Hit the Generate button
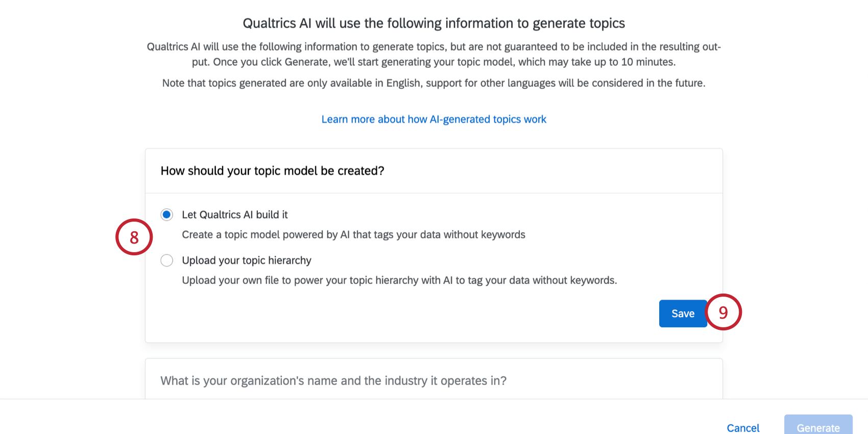The image size is (868, 434). [x=817, y=427]
